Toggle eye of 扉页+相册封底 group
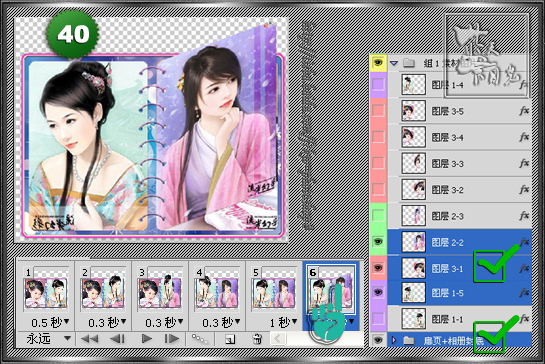Screen dimensions: 545x364 coord(378,340)
